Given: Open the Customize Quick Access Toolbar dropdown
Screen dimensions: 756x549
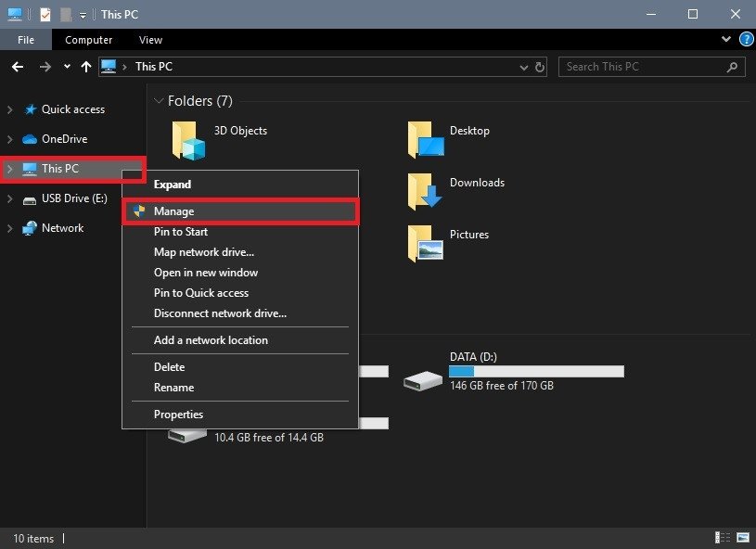Looking at the screenshot, I should 83,14.
